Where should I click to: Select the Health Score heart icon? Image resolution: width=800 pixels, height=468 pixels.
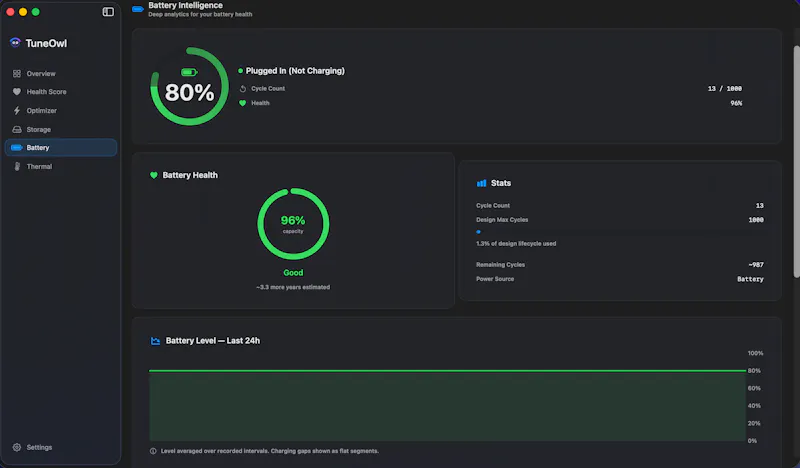[17, 92]
